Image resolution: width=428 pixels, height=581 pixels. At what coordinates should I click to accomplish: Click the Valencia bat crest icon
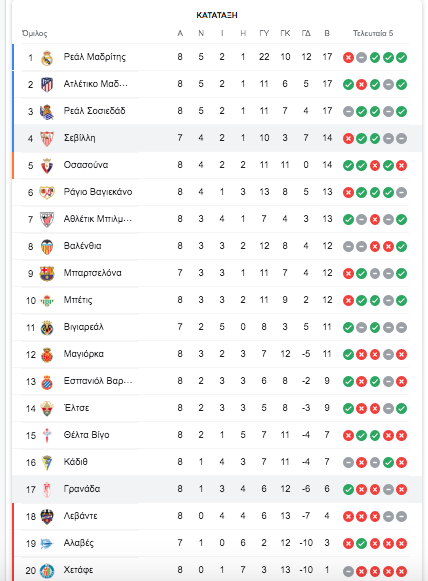[47, 247]
